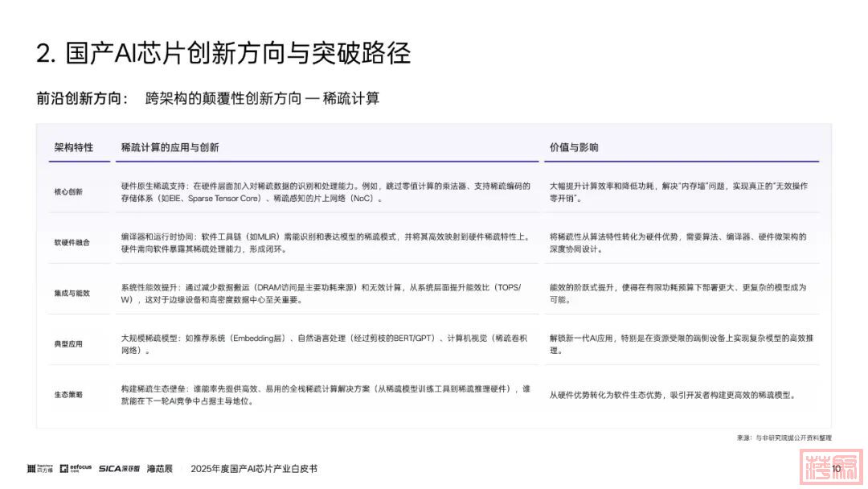This screenshot has width=868, height=489.
Task: Click the 硬件原生稀疏支持 description cell
Action: pos(325,191)
